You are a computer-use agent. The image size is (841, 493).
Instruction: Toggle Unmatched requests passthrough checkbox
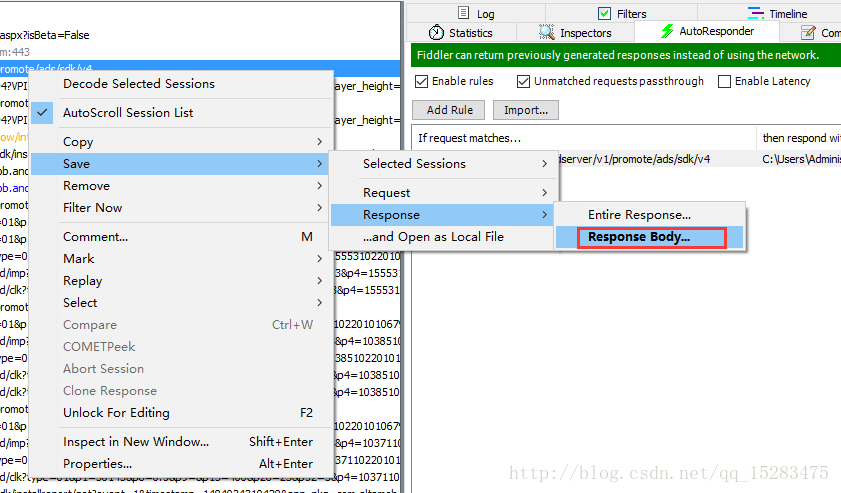coord(523,82)
